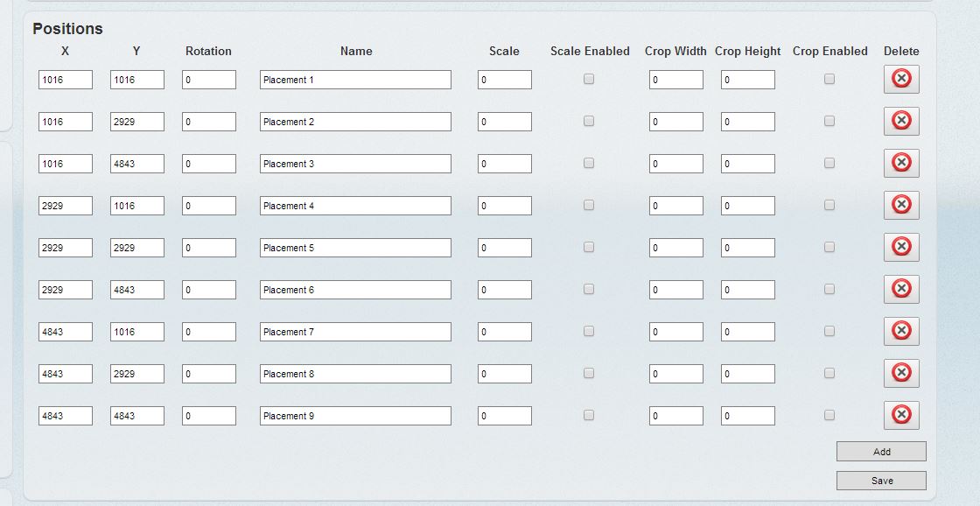
Task: Save the positions table
Action: pyautogui.click(x=881, y=481)
